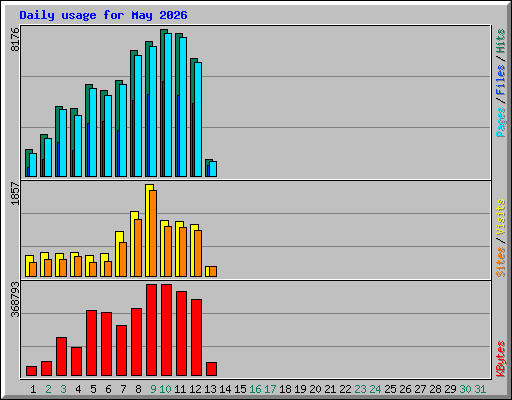Image resolution: width=512 pixels, height=400 pixels.
Task: Select day 27 on the x-axis
Action: [x=420, y=389]
